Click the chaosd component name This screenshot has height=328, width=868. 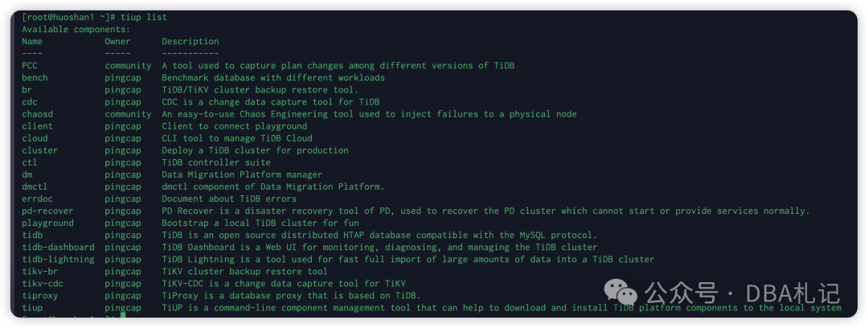pyautogui.click(x=37, y=114)
